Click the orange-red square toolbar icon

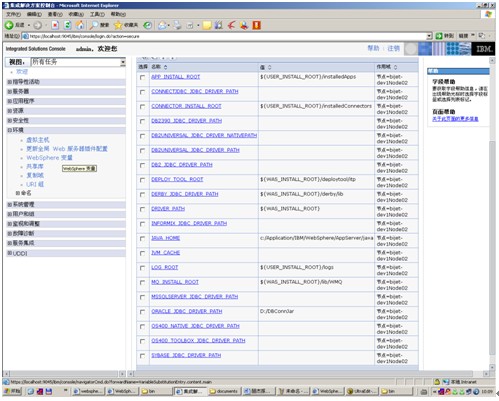coord(256,25)
